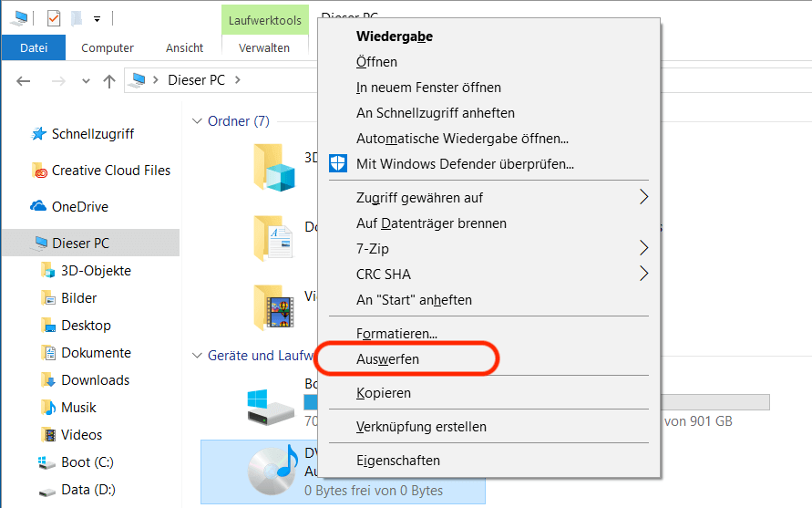Switch to the Ansicht ribbon tab
This screenshot has width=812, height=508.
pyautogui.click(x=184, y=47)
